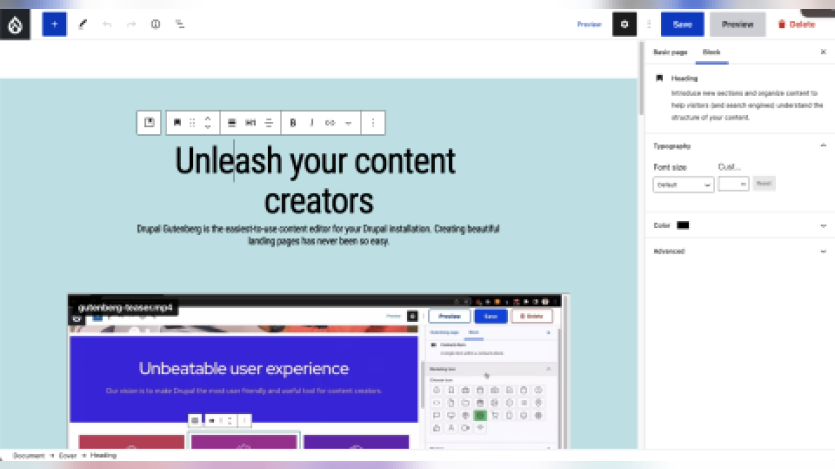The width and height of the screenshot is (835, 469).
Task: Collapse the Typography section
Action: tap(823, 145)
